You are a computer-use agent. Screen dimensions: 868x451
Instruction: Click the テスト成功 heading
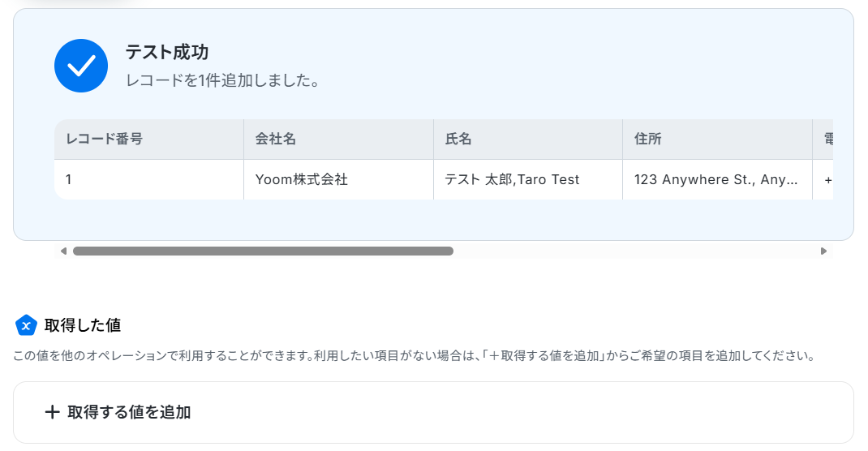(166, 52)
